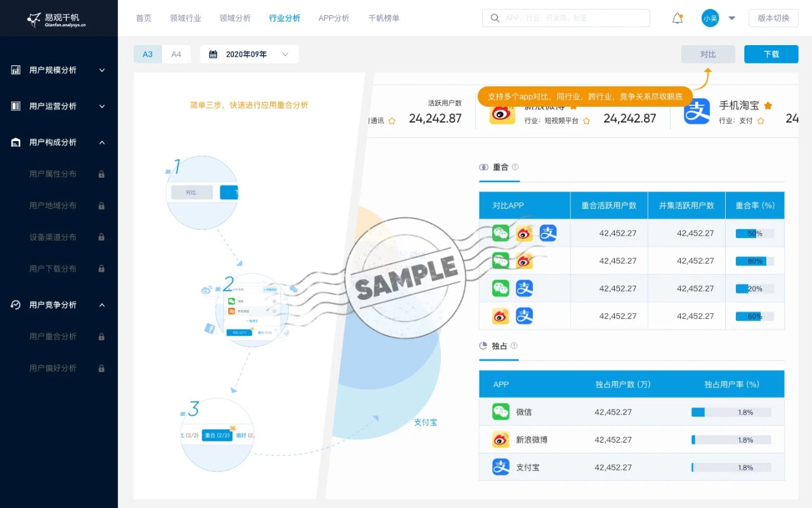This screenshot has width=812, height=508.
Task: Click the Alipay logo beside 手机淘宝
Action: (x=697, y=112)
